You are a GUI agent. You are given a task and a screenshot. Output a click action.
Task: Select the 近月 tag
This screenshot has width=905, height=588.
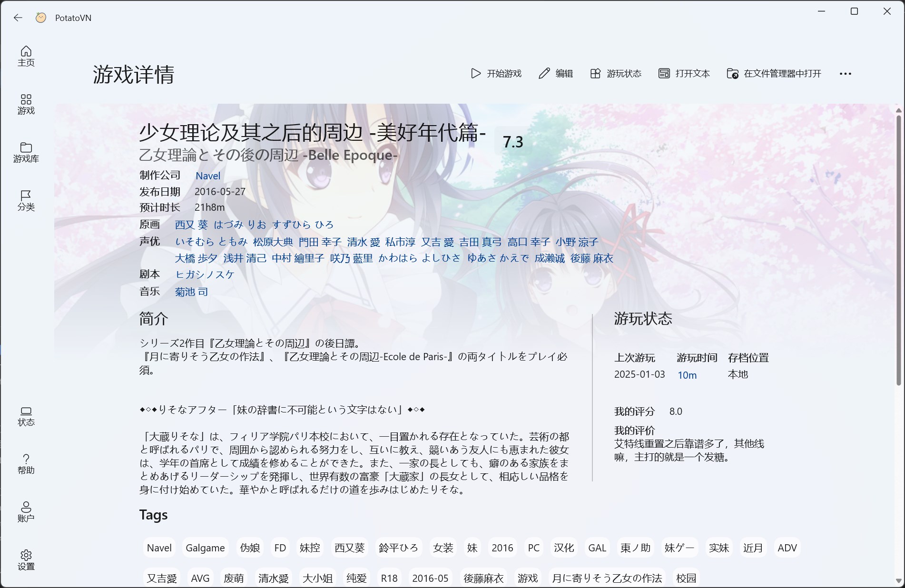pos(753,548)
